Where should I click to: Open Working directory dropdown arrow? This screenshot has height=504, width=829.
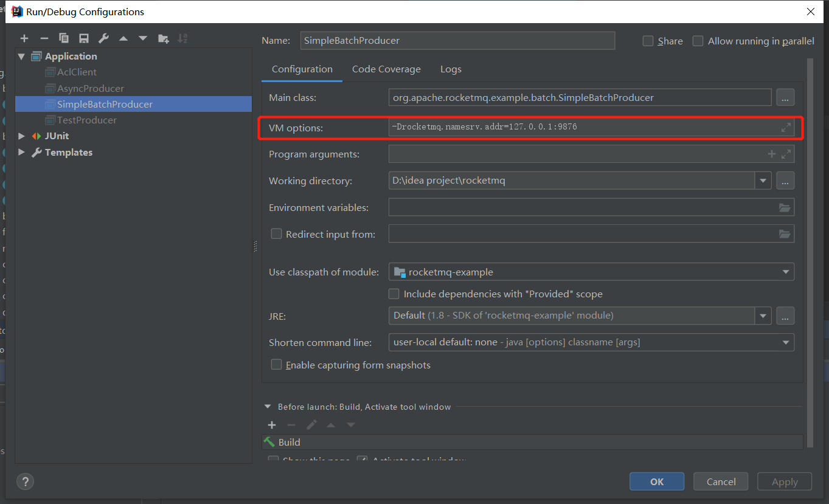[763, 181]
